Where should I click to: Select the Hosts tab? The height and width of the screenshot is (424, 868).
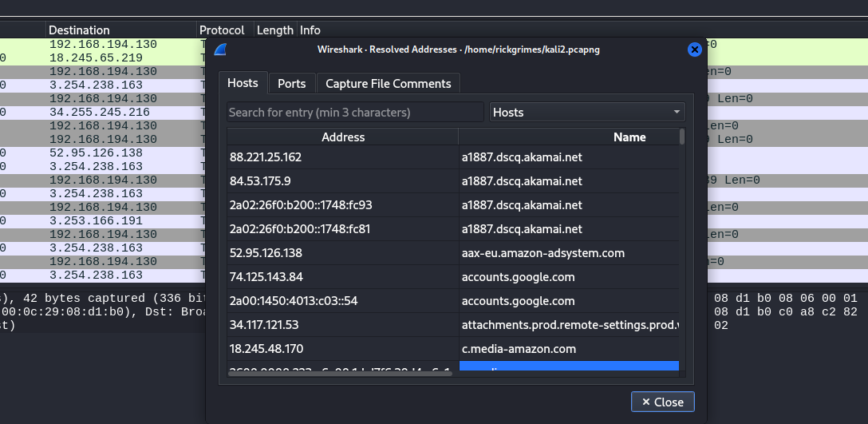click(x=243, y=83)
